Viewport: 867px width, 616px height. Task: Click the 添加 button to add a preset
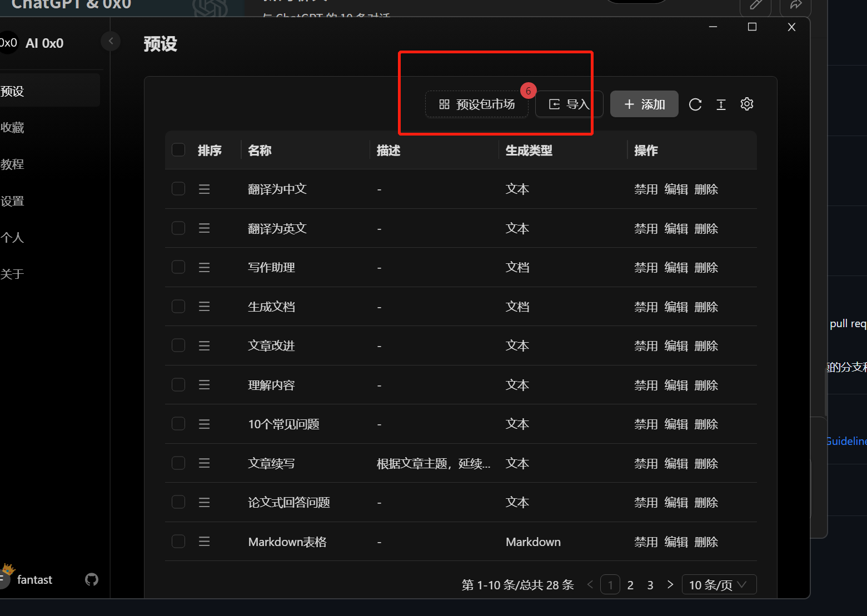click(644, 104)
